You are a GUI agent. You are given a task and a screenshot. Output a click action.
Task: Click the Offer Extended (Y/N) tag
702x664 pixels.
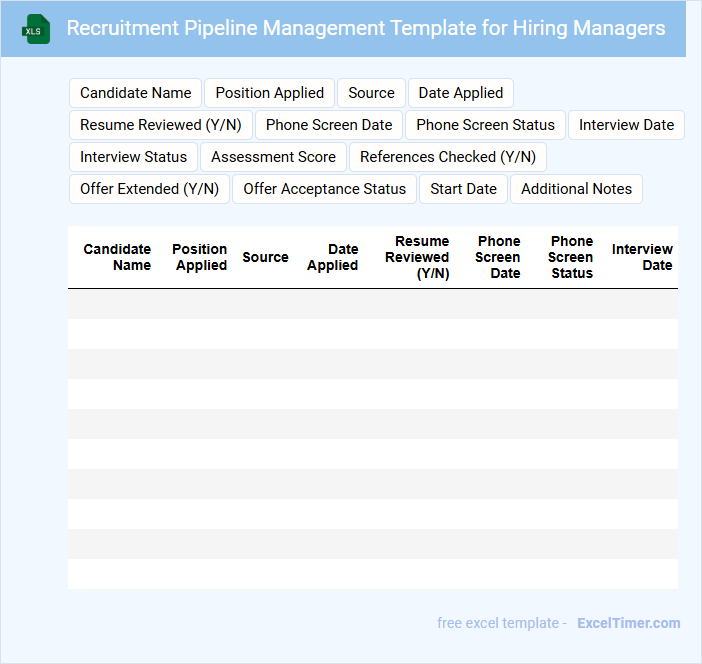[149, 189]
